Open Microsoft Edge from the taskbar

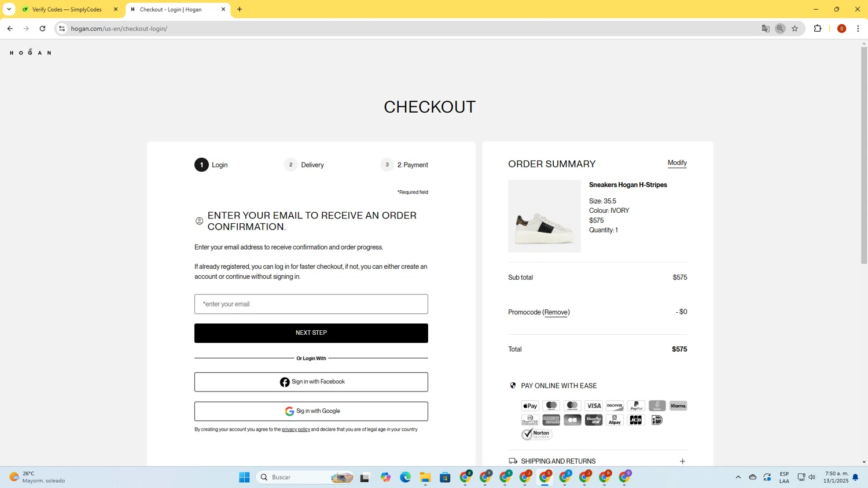(x=405, y=477)
